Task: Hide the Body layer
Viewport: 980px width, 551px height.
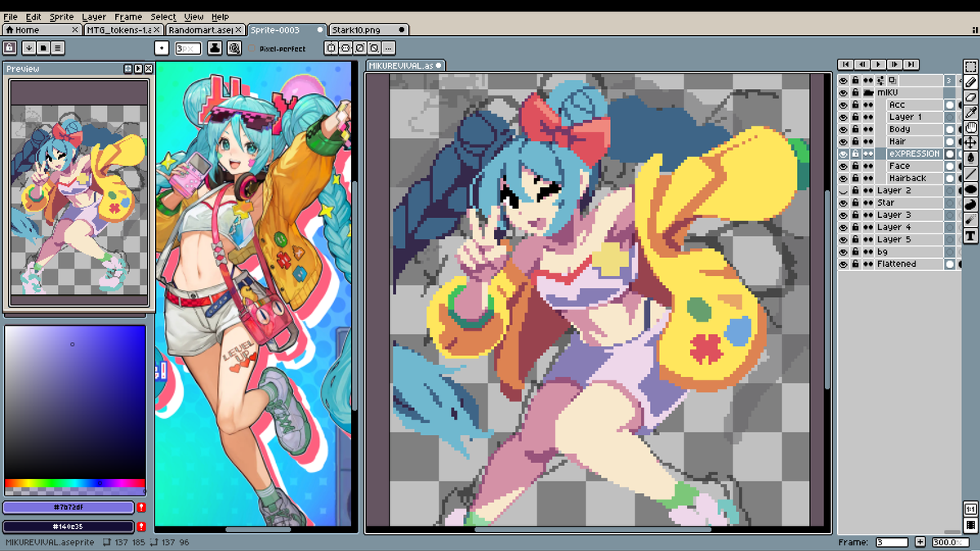Action: point(844,129)
